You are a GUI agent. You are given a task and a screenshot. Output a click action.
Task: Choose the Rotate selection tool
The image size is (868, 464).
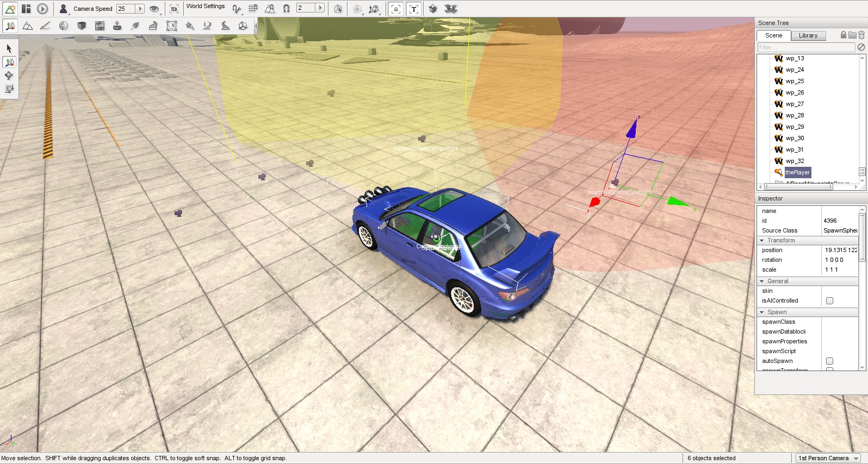pos(9,75)
